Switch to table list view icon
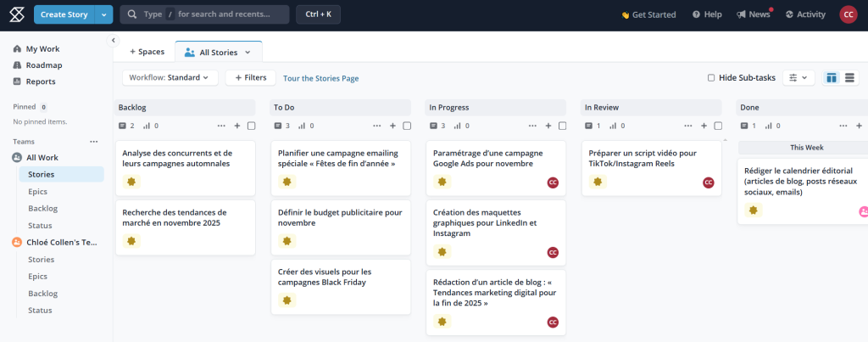This screenshot has height=342, width=868. click(849, 78)
